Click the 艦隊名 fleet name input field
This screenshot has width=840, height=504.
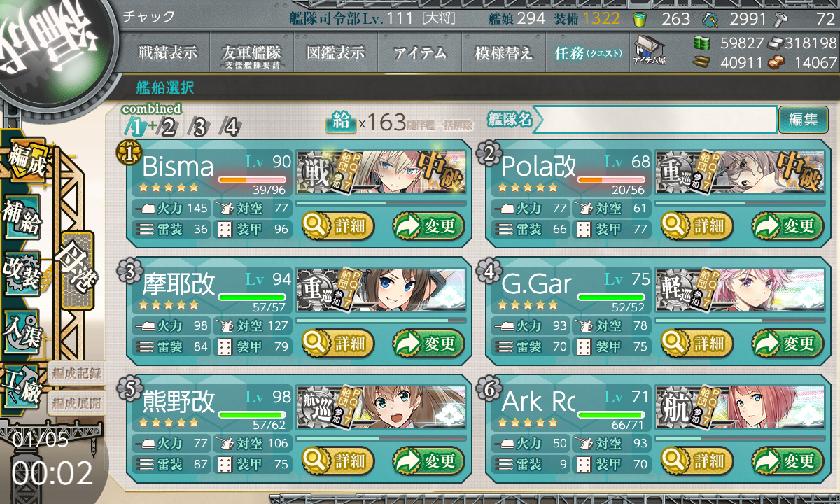click(656, 120)
